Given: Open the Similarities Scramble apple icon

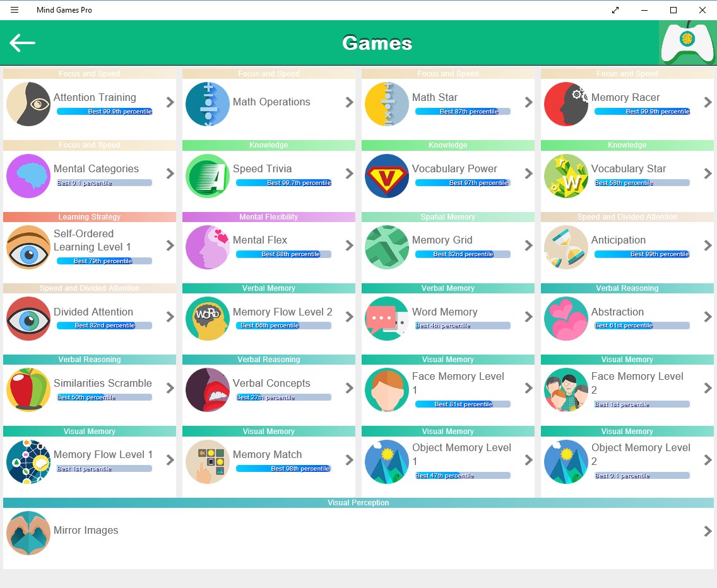Looking at the screenshot, I should (x=28, y=389).
